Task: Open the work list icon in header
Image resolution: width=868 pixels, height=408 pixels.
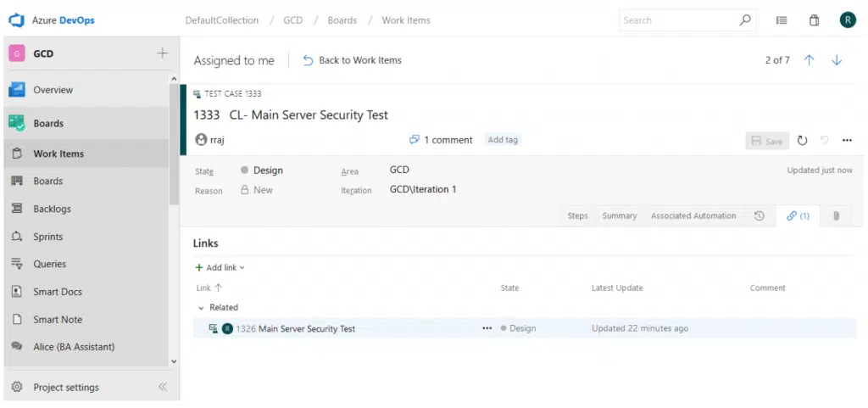Action: pyautogui.click(x=782, y=20)
